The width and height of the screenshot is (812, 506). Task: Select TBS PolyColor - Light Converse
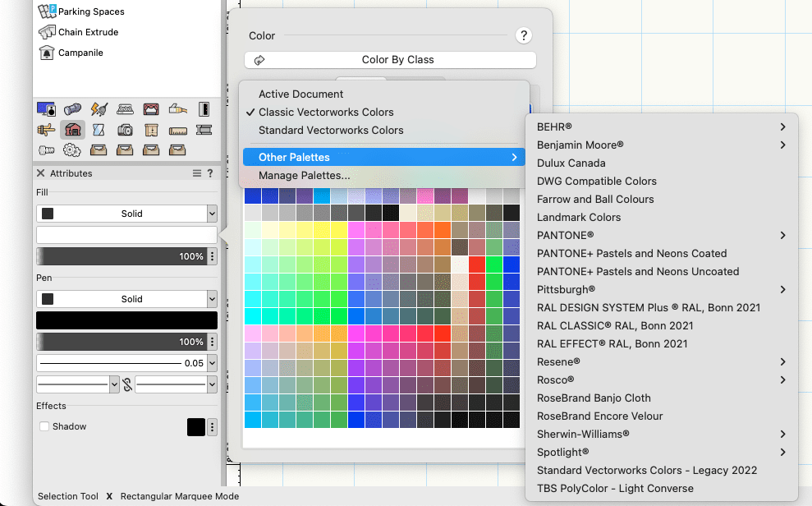(x=662, y=489)
